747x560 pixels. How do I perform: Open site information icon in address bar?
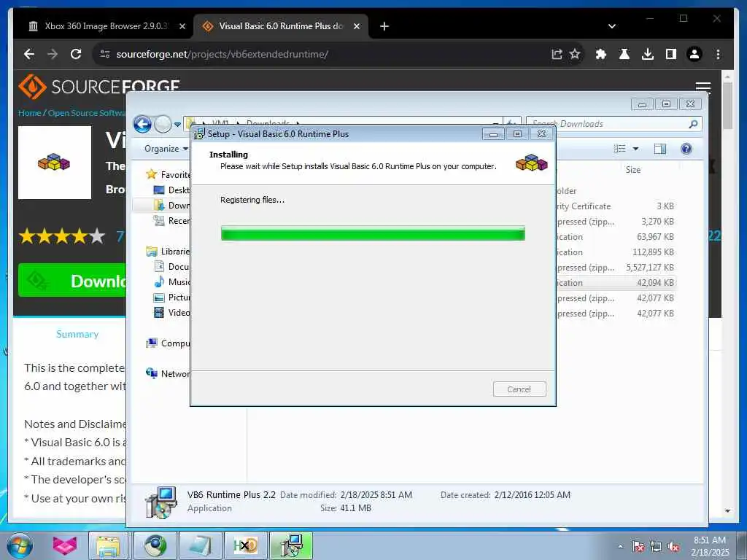105,54
